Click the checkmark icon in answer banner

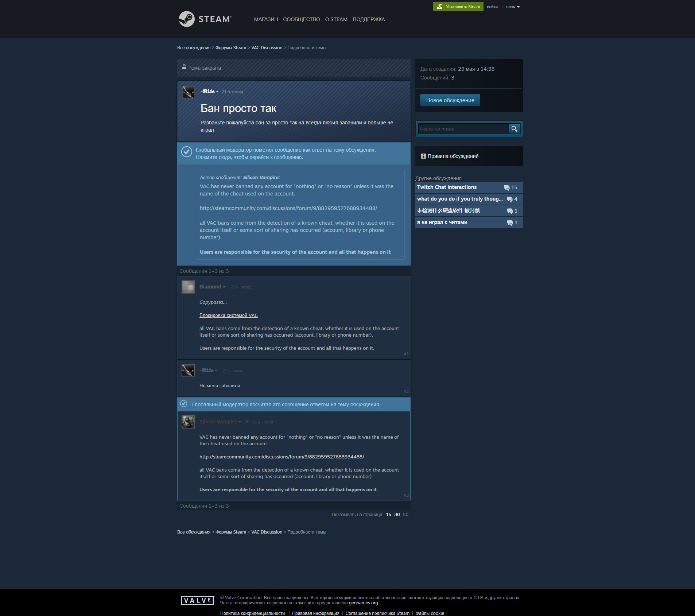click(187, 152)
